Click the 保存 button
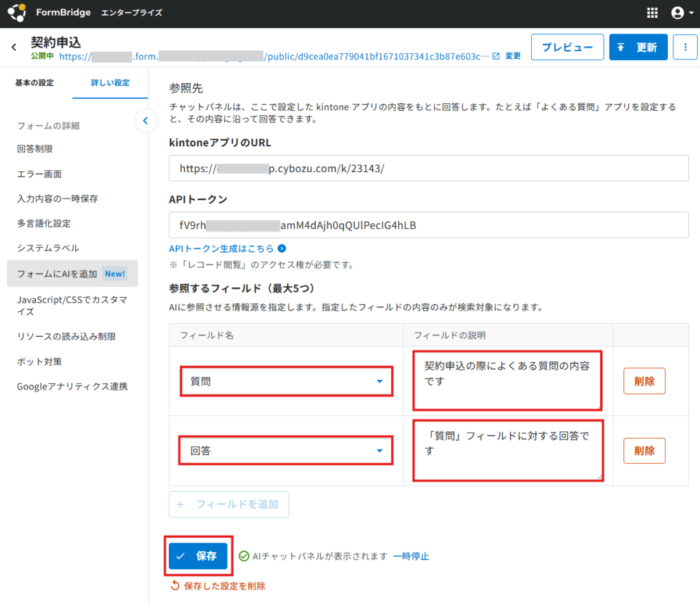This screenshot has height=606, width=700. click(198, 556)
